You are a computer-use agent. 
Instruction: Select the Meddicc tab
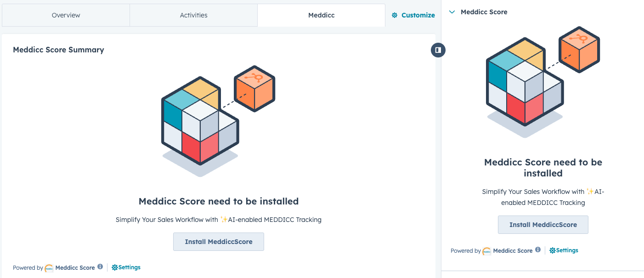click(321, 15)
